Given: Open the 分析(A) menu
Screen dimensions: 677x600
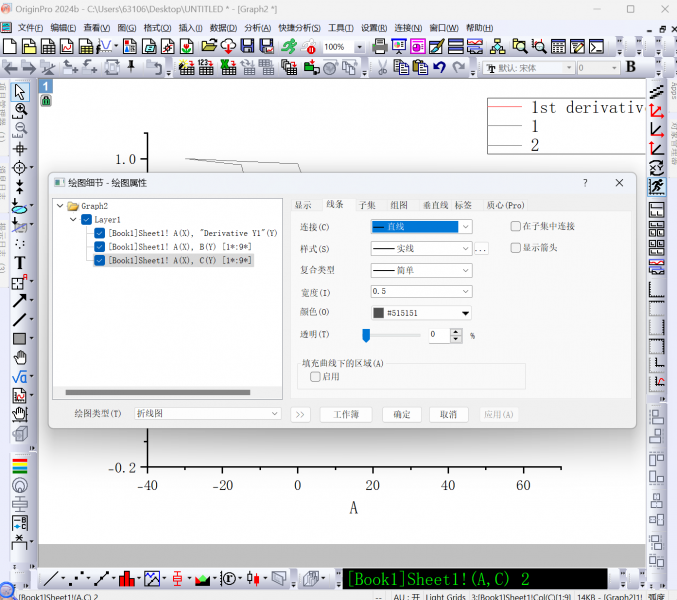Looking at the screenshot, I should coord(258,28).
